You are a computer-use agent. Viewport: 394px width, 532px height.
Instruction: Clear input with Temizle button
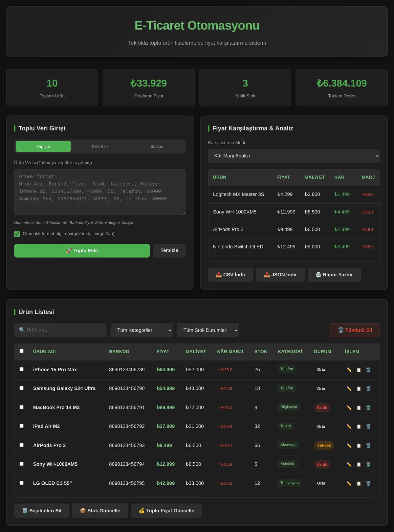169,251
